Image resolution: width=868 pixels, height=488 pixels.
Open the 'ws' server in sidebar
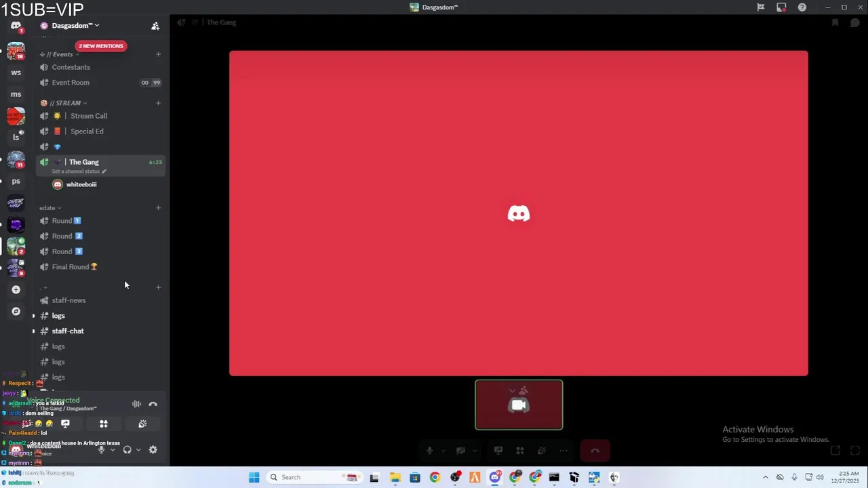click(16, 73)
